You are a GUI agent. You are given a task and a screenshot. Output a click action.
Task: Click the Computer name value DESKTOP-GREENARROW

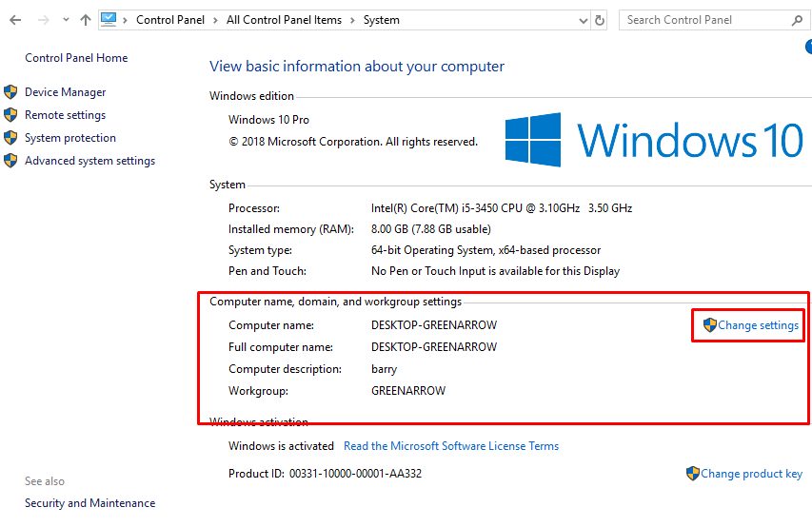[x=434, y=325]
